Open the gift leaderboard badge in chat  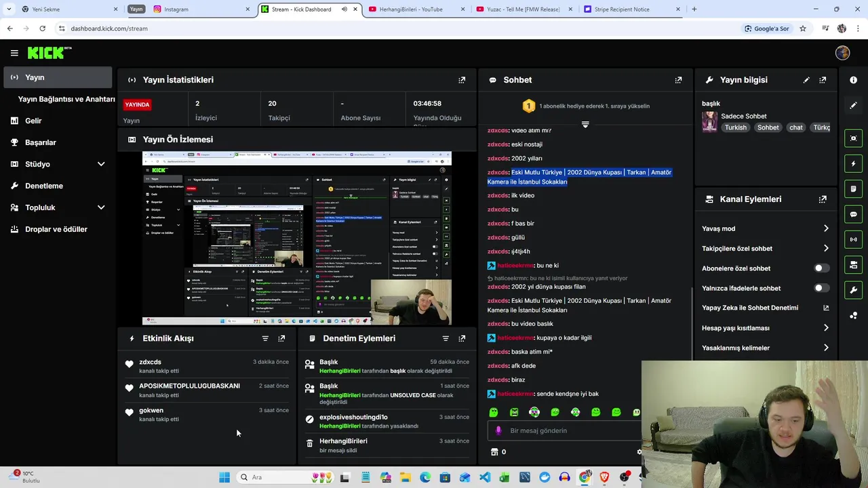(528, 106)
